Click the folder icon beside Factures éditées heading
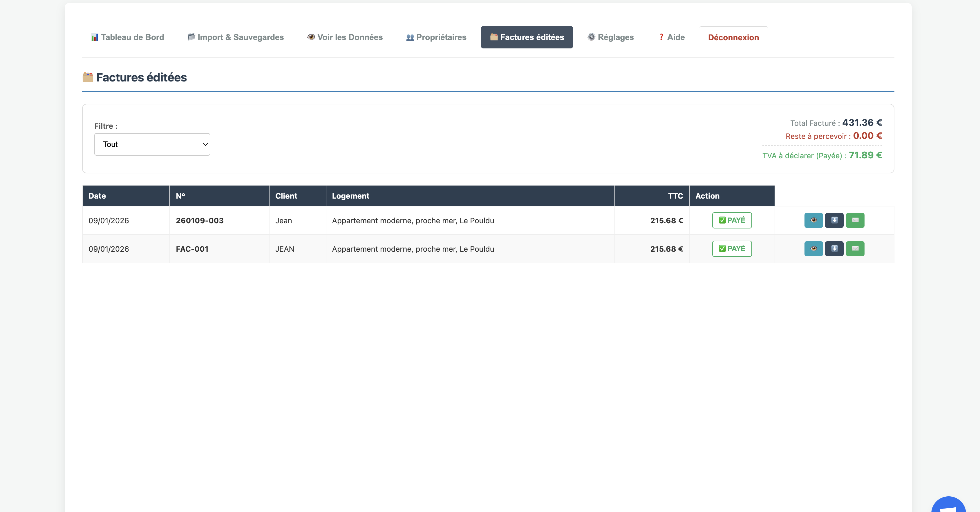 [x=88, y=77]
